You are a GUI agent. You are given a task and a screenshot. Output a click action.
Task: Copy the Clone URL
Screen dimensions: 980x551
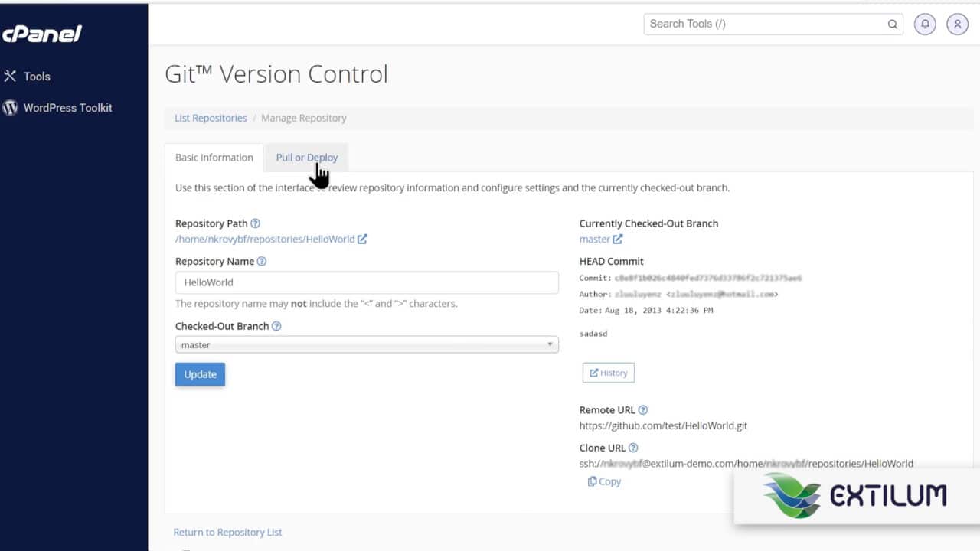[604, 481]
